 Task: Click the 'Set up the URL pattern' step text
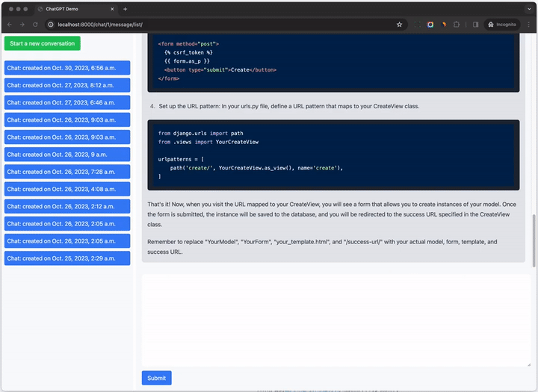pos(289,106)
